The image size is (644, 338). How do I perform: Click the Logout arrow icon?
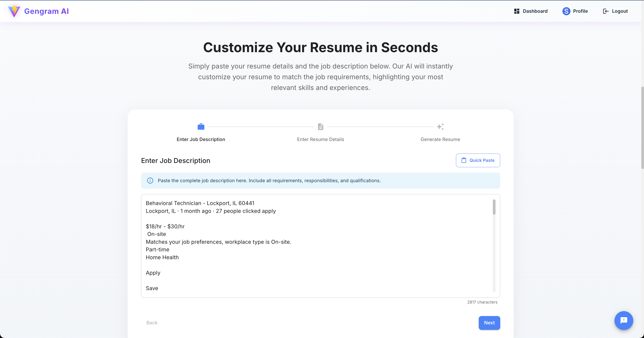[x=606, y=11]
